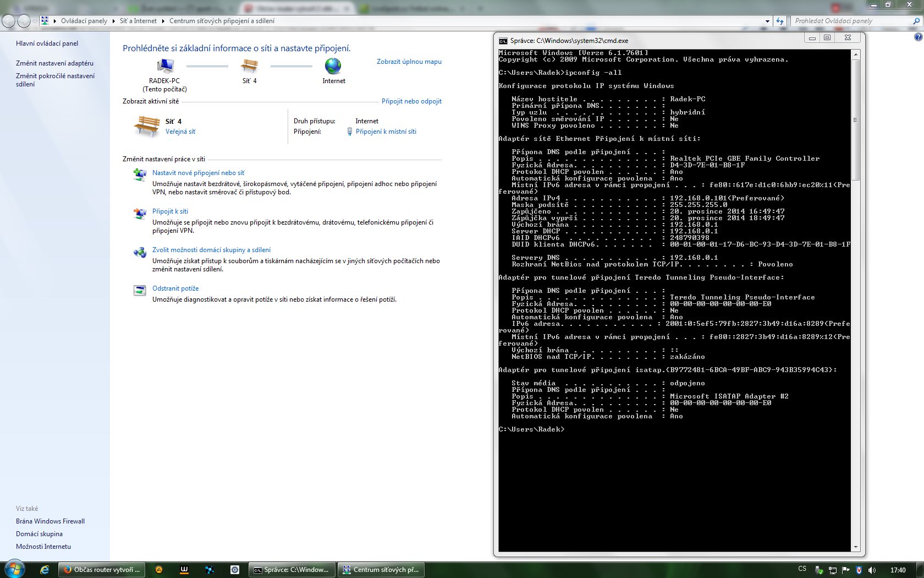Switch to the Firefox Občas router taskbar window
924x578 pixels.
click(102, 570)
